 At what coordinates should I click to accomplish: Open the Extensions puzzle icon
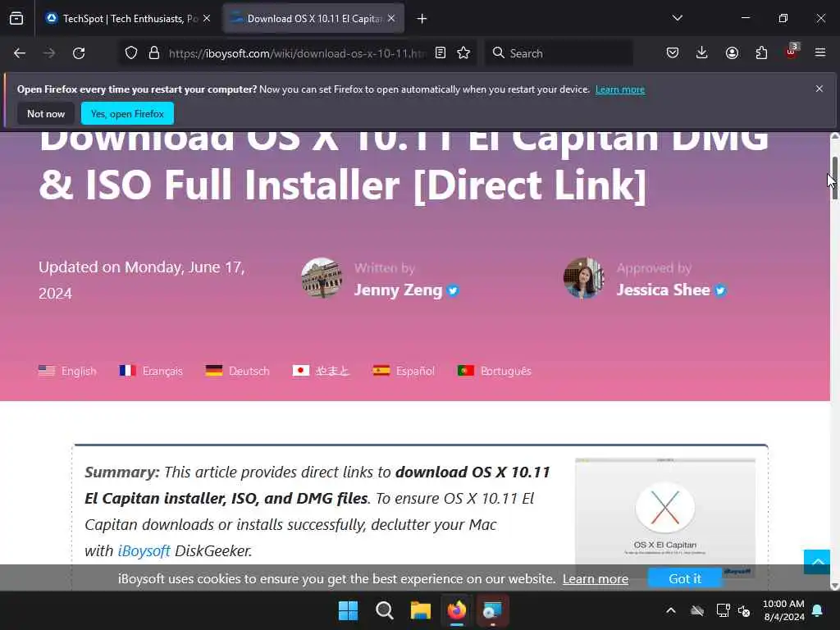(761, 53)
